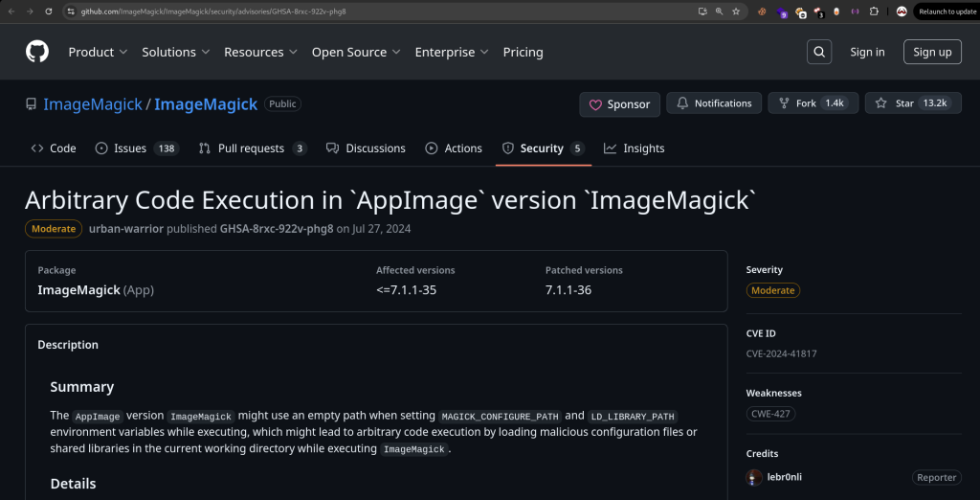Click the extension icon with badge 3
This screenshot has height=500, width=980.
[818, 11]
